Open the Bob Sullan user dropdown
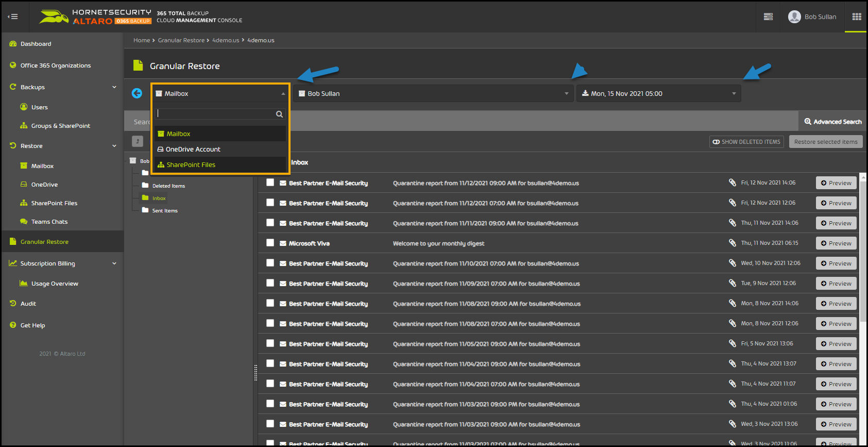The width and height of the screenshot is (868, 447). (433, 93)
